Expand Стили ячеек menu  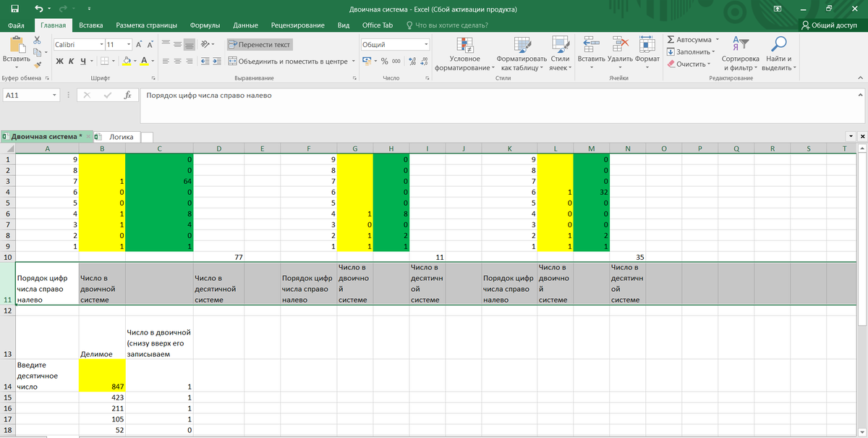560,53
